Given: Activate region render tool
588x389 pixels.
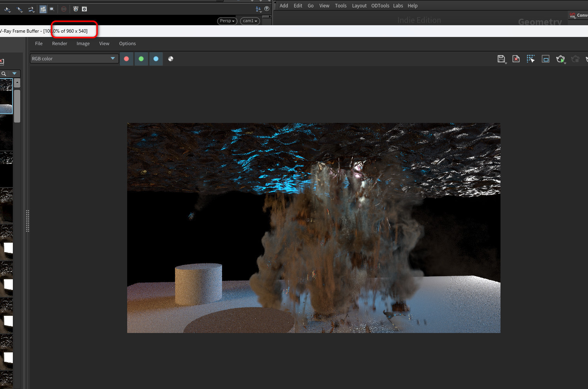Looking at the screenshot, I should coord(546,59).
